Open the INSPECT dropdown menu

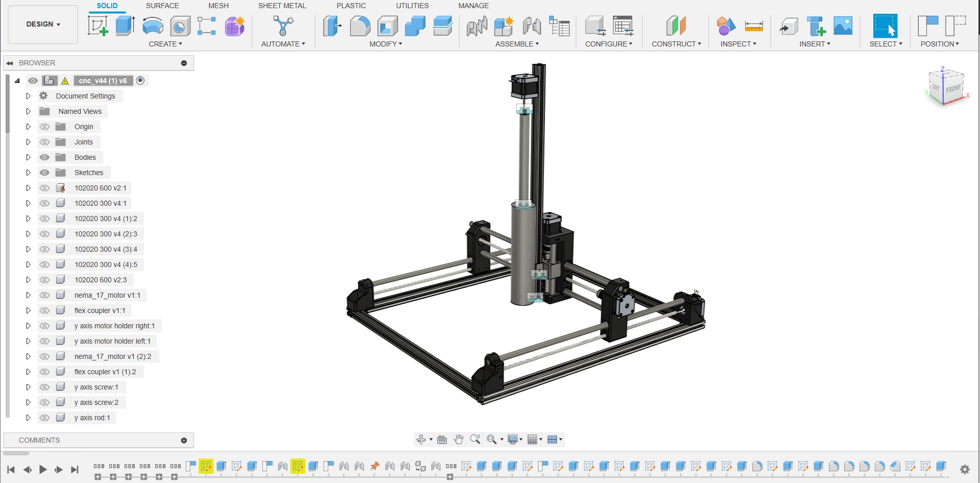point(738,44)
